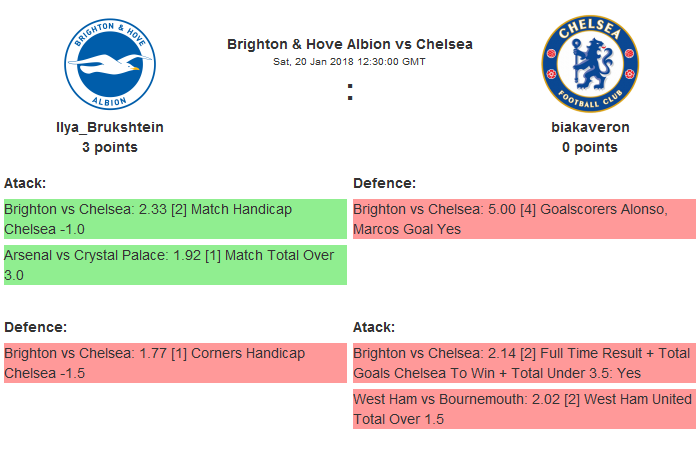Click the right-side Atack heading
Image resolution: width=700 pixels, height=460 pixels.
coord(374,327)
